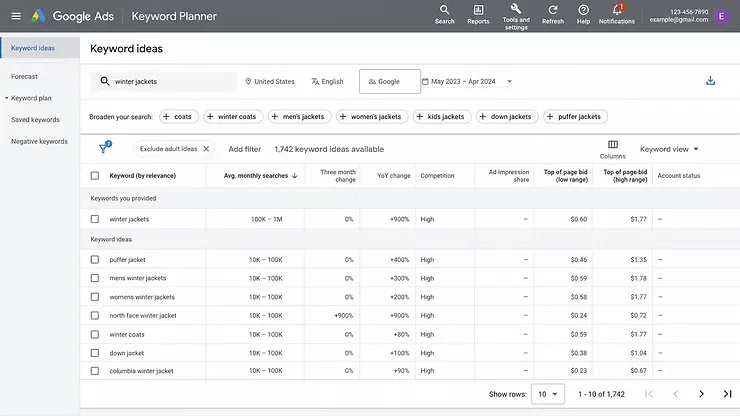740x416 pixels.
Task: Select Keyword ideas in sidebar
Action: tap(40, 48)
